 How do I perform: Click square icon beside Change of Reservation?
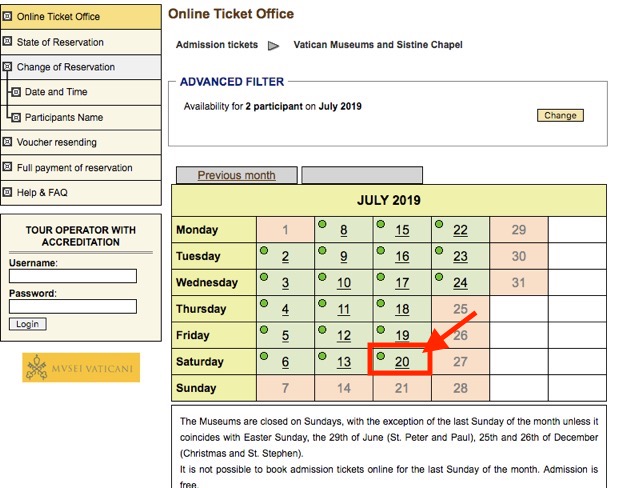7,66
